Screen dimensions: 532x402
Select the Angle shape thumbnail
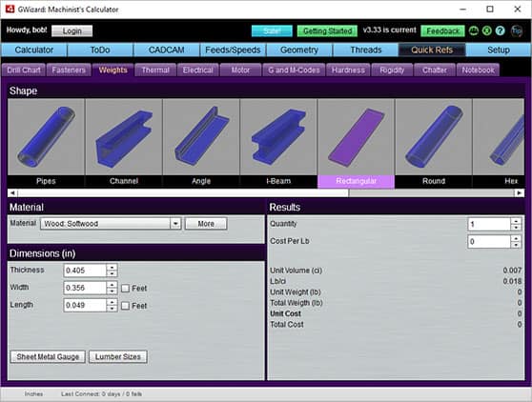point(201,143)
